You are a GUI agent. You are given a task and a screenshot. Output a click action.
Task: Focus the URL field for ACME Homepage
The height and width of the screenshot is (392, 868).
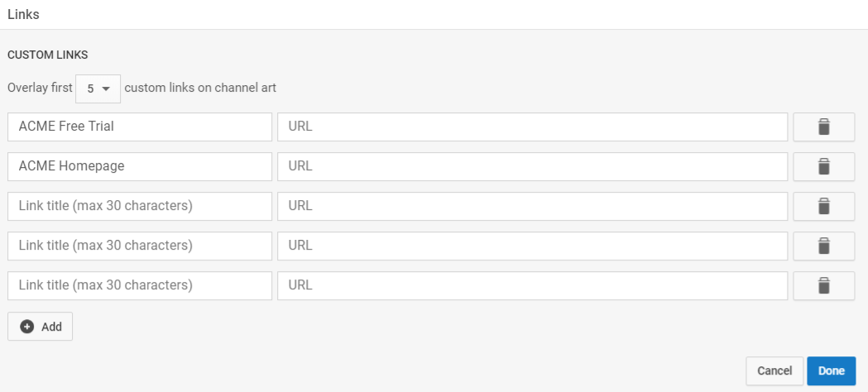tap(532, 166)
